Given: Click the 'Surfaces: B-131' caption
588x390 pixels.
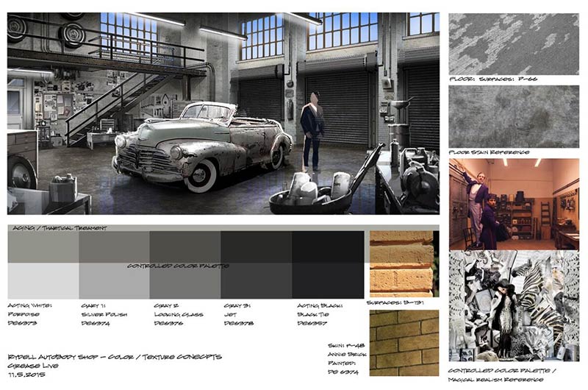Looking at the screenshot, I should (x=395, y=302).
